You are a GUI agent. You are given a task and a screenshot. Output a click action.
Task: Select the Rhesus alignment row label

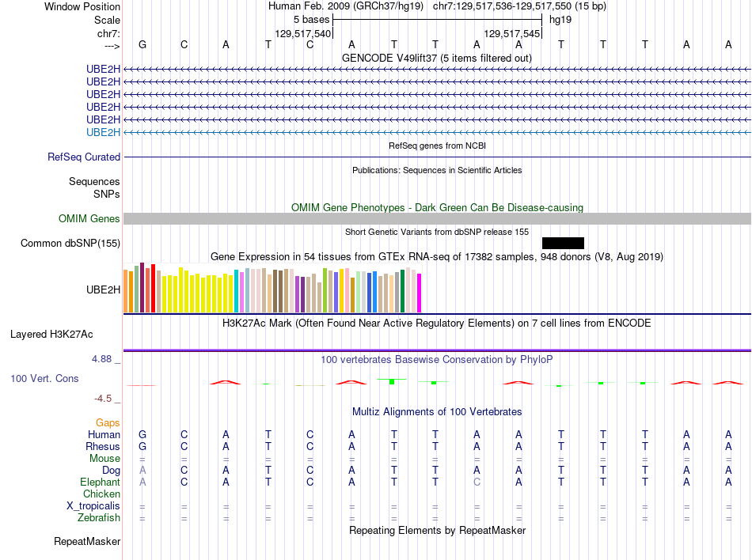click(103, 446)
